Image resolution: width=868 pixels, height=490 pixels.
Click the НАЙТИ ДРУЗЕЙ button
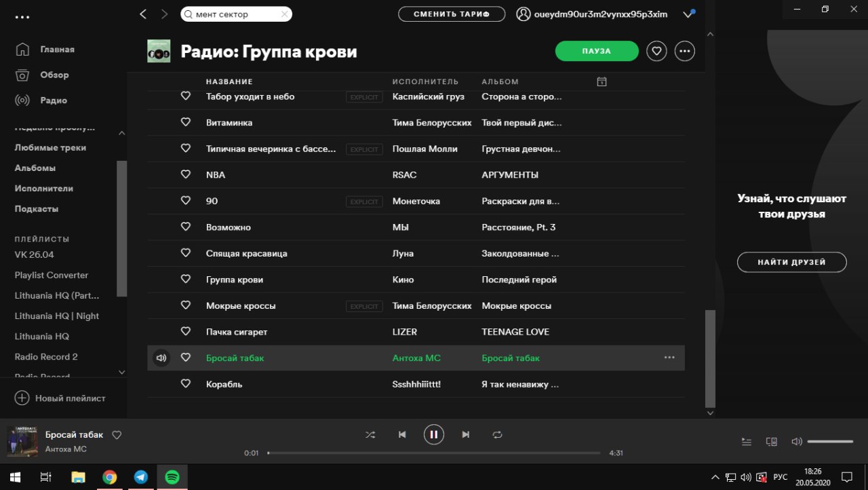click(792, 262)
